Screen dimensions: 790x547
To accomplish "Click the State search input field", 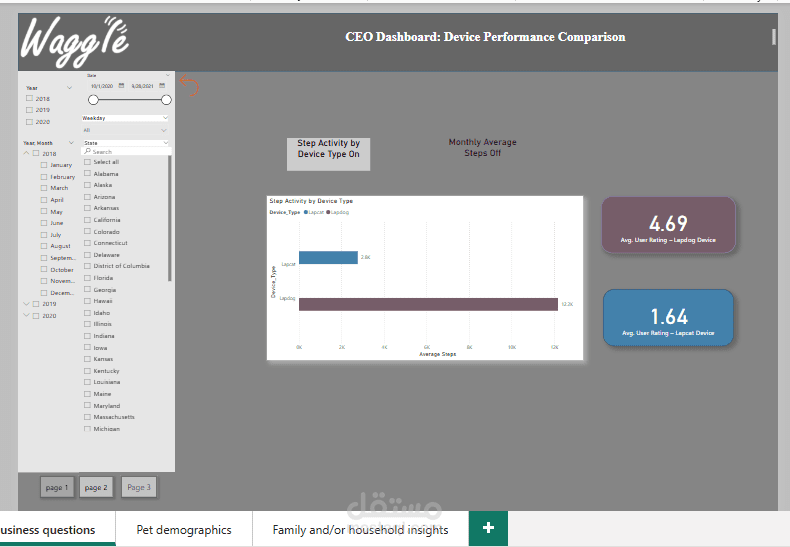I will [x=126, y=152].
